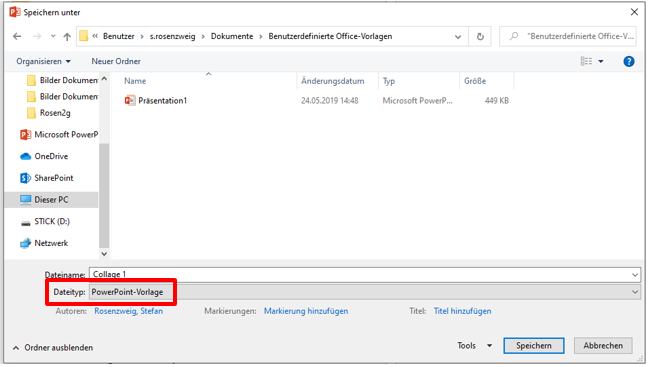
Task: Expand the Dateiname dropdown arrow
Action: (635, 275)
